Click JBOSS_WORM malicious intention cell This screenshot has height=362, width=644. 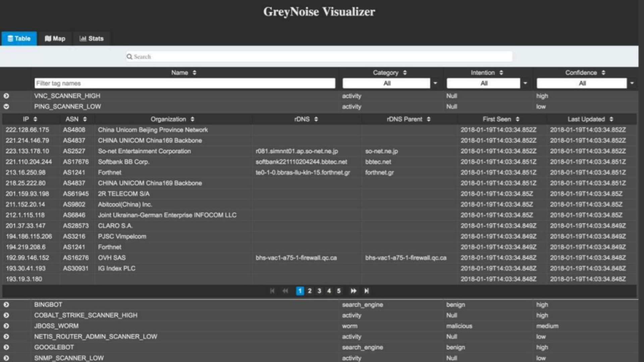[x=459, y=326]
